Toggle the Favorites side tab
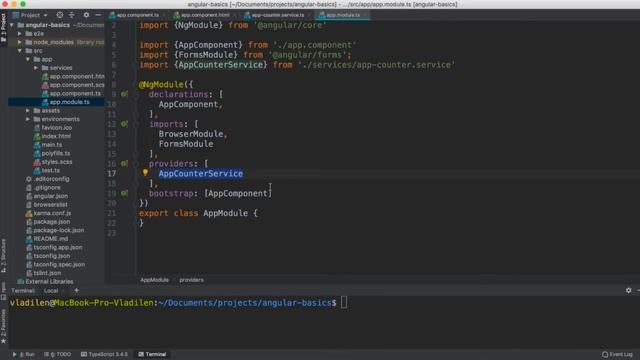 coord(3,326)
